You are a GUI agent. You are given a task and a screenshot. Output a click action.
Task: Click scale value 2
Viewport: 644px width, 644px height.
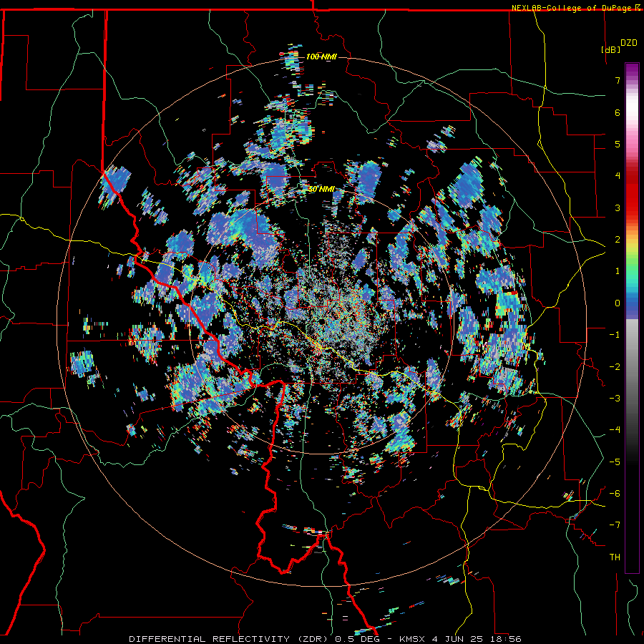(618, 240)
